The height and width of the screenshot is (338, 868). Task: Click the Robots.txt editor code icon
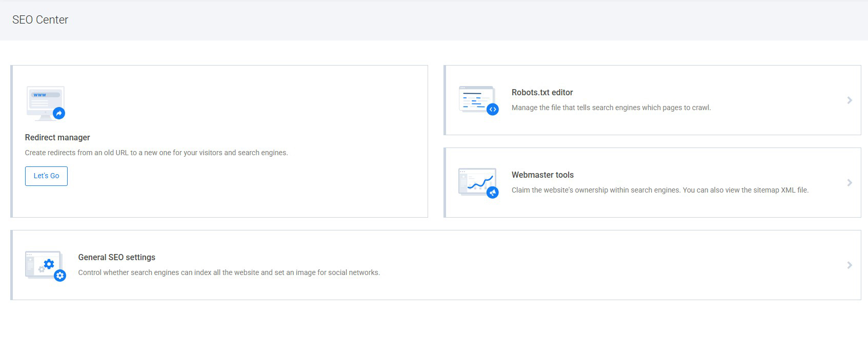pyautogui.click(x=478, y=100)
